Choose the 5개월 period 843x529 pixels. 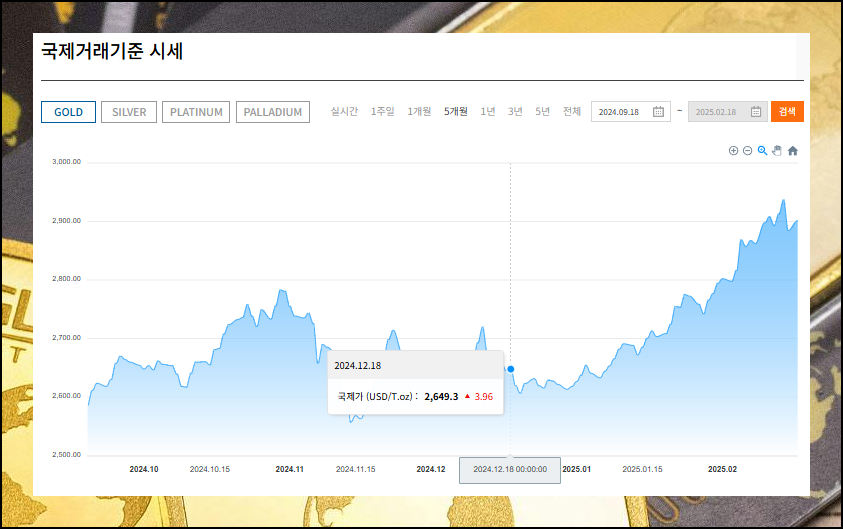456,111
